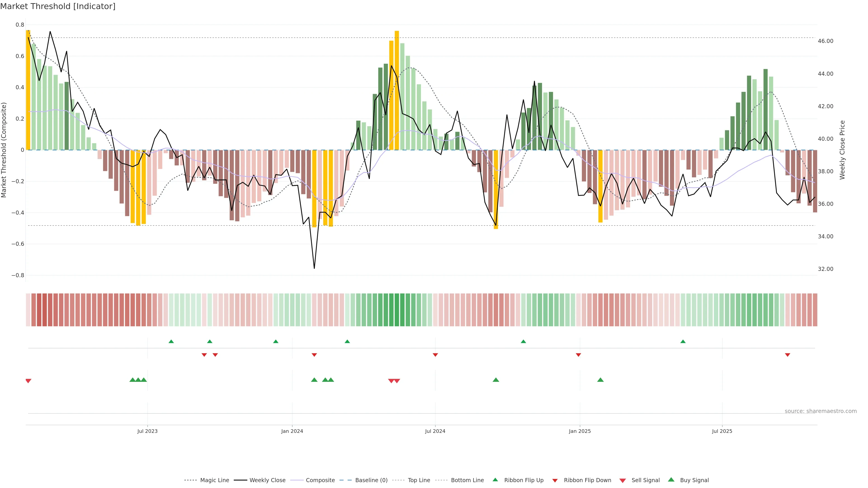Hide the Top Line series via legend
Image resolution: width=868 pixels, height=488 pixels.
tap(419, 480)
